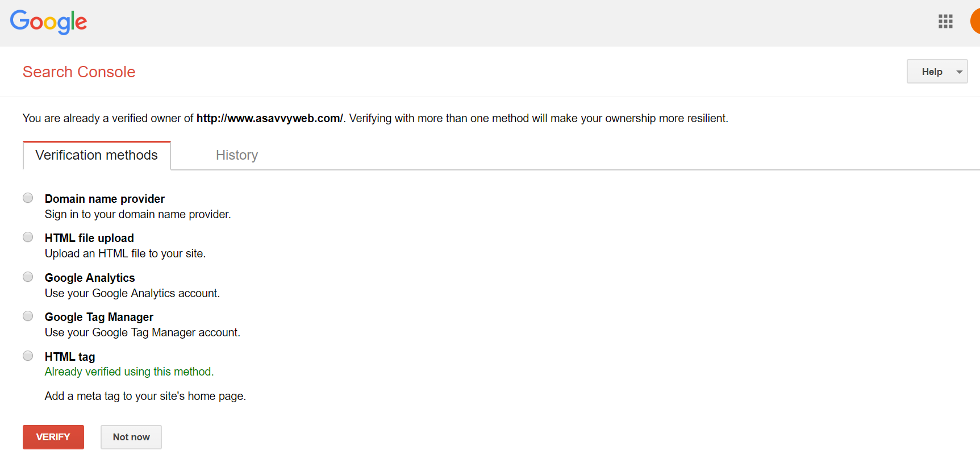Click the Not now button
Screen dimensions: 980x467
(x=131, y=437)
